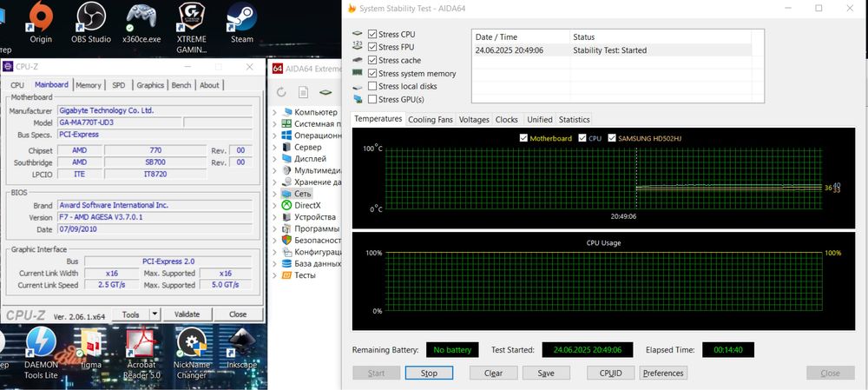The width and height of the screenshot is (868, 390).
Task: Launch OBS Studio from desktop
Action: click(x=91, y=23)
